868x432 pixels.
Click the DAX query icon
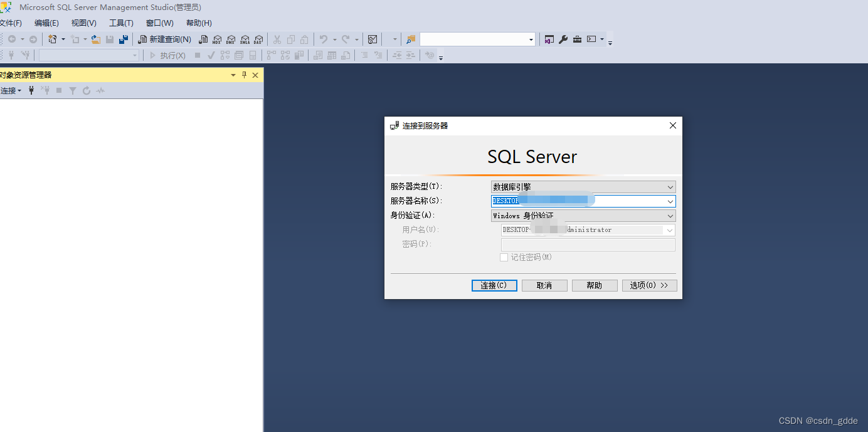click(x=258, y=39)
